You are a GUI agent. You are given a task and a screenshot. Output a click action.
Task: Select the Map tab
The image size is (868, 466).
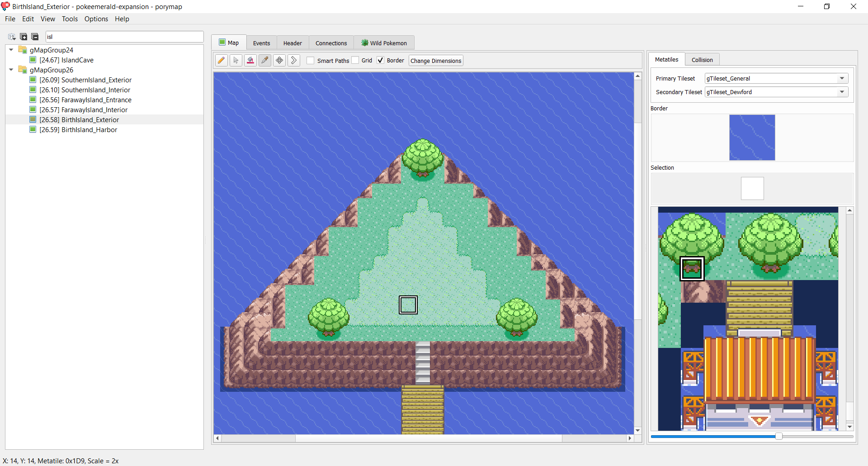tap(229, 43)
